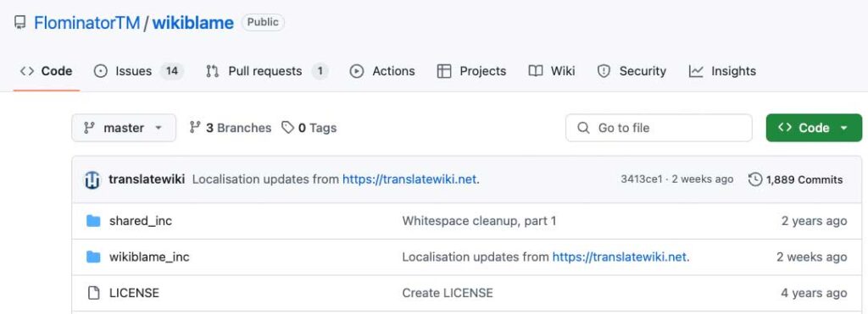Open the green Code dropdown button
Image resolution: width=868 pixels, height=314 pixels.
(x=814, y=128)
